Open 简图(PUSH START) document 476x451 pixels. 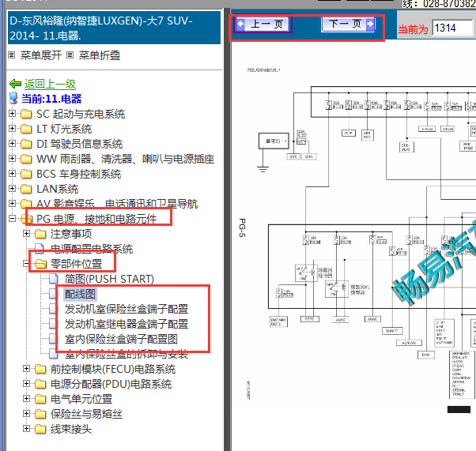tap(109, 279)
